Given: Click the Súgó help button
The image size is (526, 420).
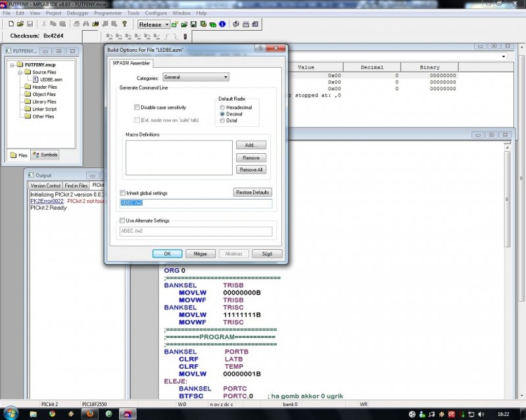Looking at the screenshot, I should coord(267,254).
